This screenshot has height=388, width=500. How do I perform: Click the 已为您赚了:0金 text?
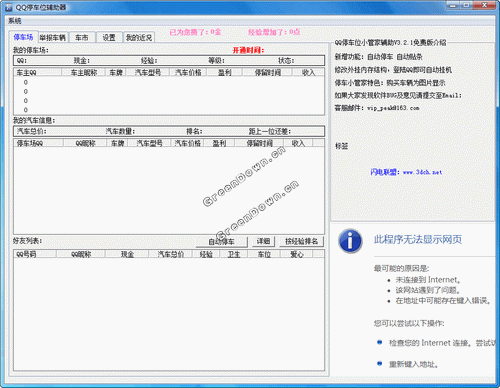[195, 32]
